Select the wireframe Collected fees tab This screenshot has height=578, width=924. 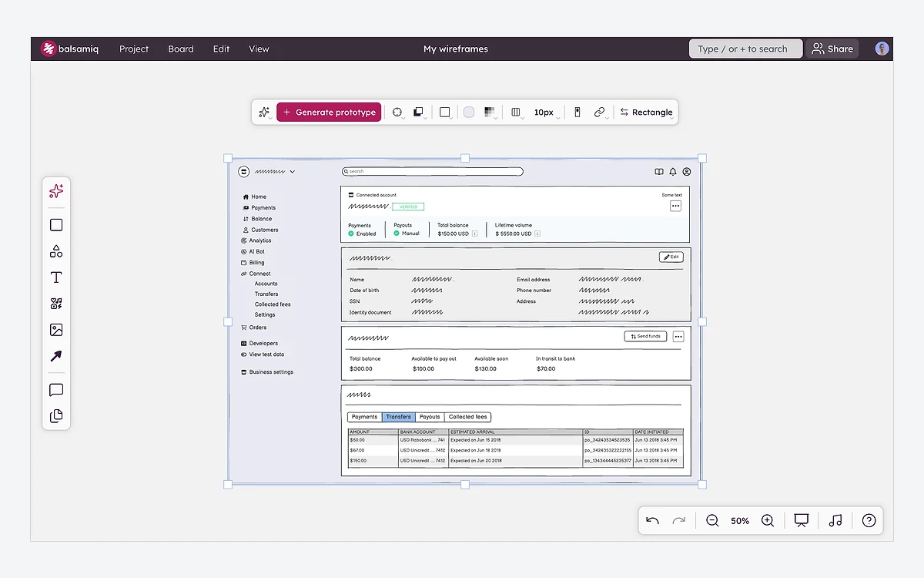pyautogui.click(x=467, y=417)
